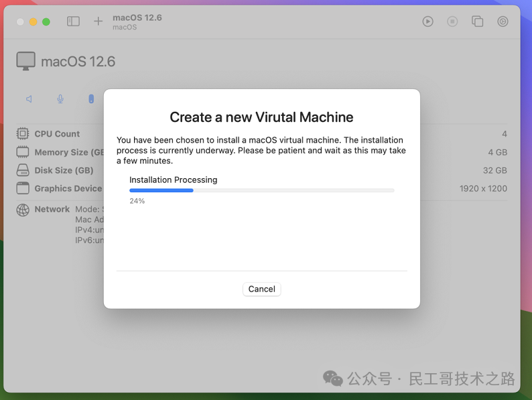The image size is (532, 400).
Task: Click the Network label
Action: click(52, 209)
